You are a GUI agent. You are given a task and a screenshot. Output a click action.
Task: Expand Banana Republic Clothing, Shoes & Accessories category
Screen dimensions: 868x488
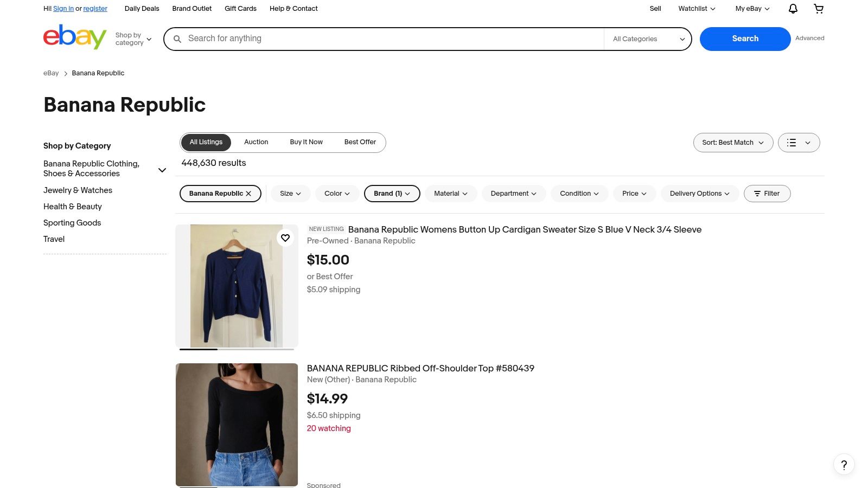[x=162, y=170]
